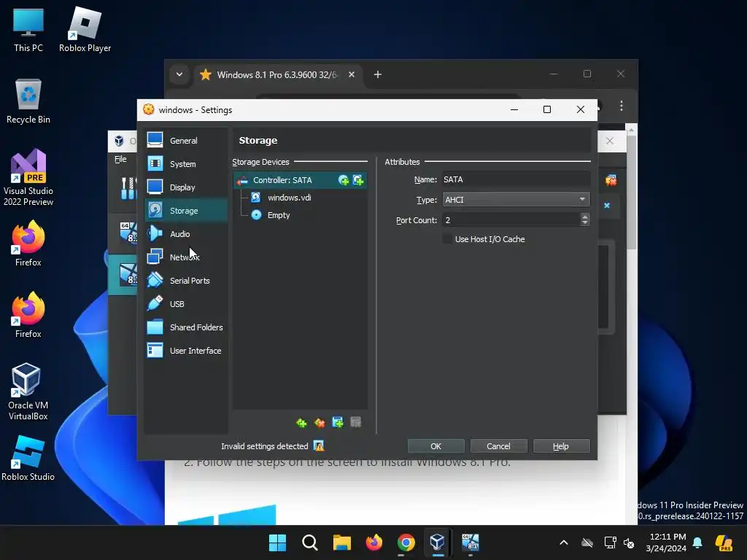Image resolution: width=747 pixels, height=560 pixels.
Task: Click the browser page vertical scrollbar
Action: tap(631, 192)
